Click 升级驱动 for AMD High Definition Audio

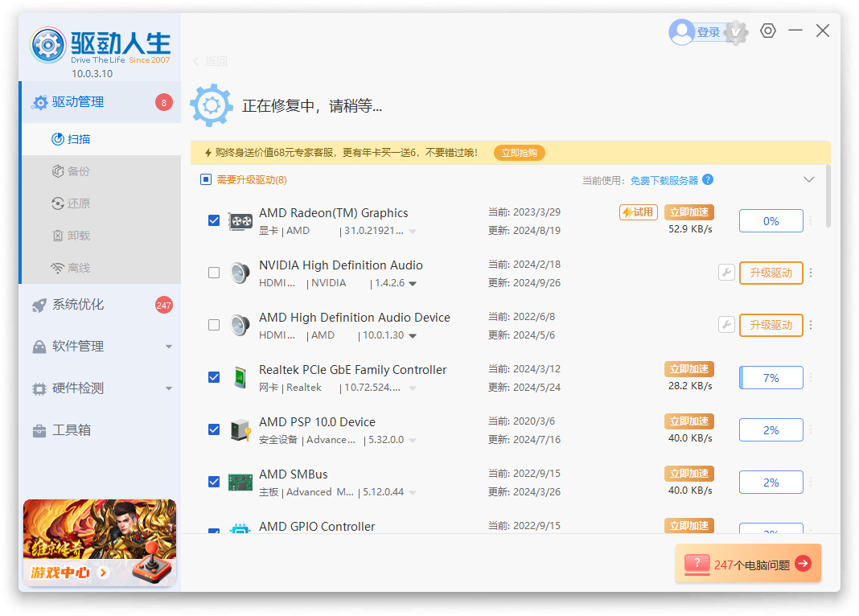(x=772, y=325)
